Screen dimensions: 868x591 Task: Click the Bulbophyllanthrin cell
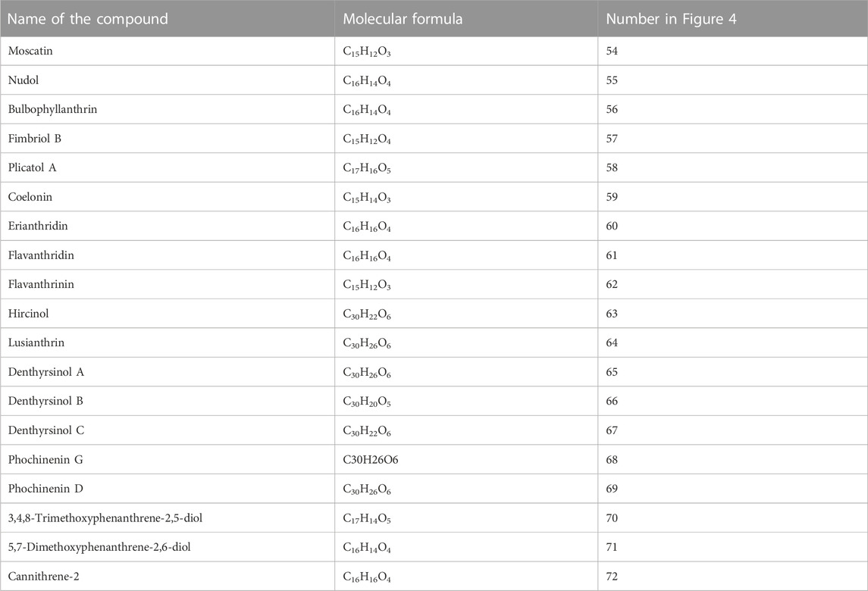point(52,110)
